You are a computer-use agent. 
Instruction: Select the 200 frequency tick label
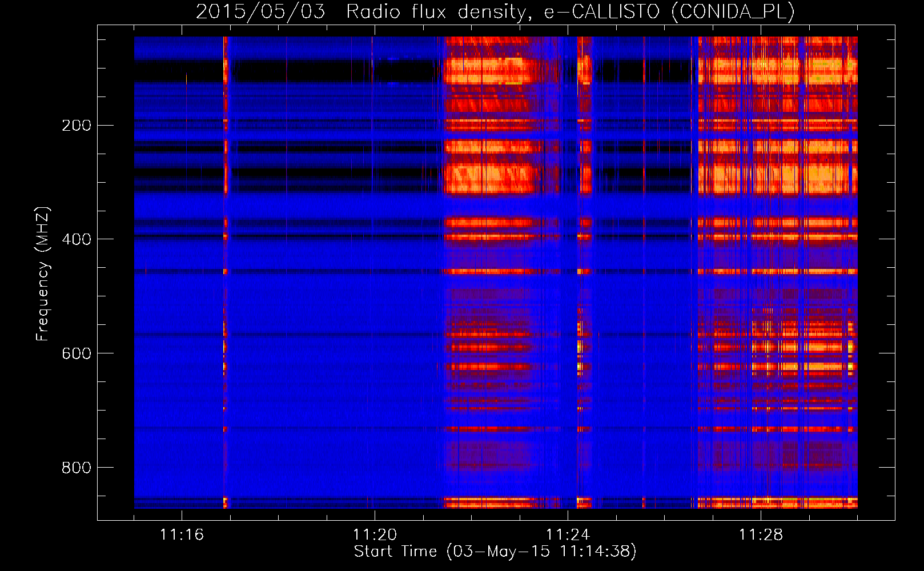(76, 126)
